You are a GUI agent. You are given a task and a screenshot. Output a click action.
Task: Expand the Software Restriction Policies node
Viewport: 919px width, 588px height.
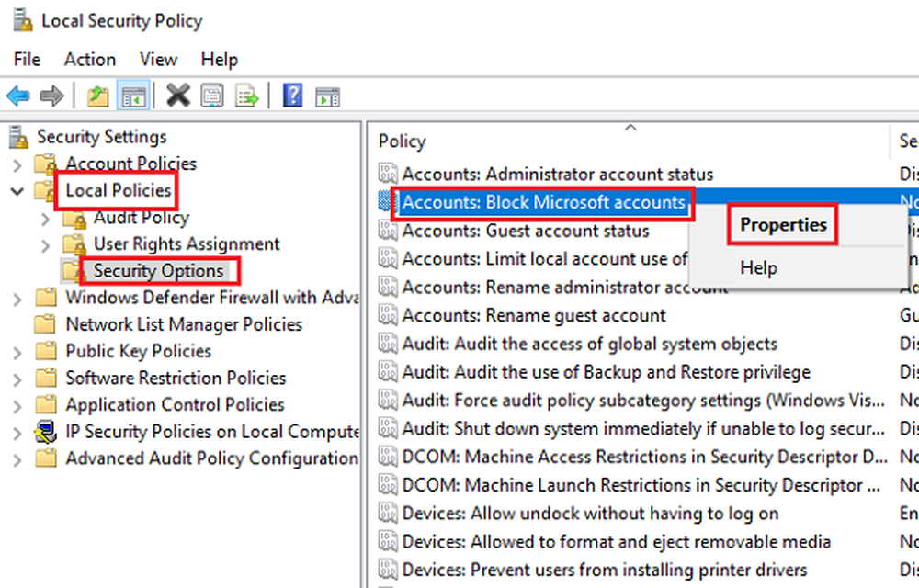17,379
